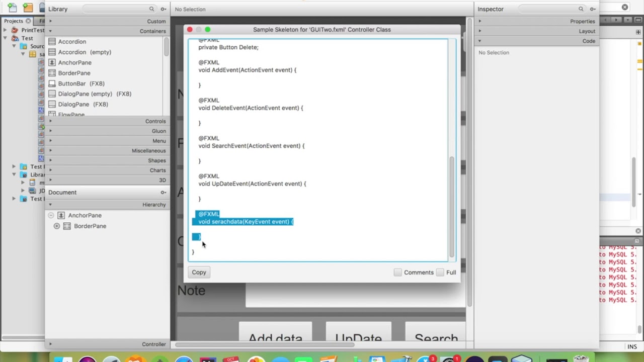Image resolution: width=644 pixels, height=362 pixels.
Task: Select the ButtonBar (FX8) icon
Action: pos(52,83)
